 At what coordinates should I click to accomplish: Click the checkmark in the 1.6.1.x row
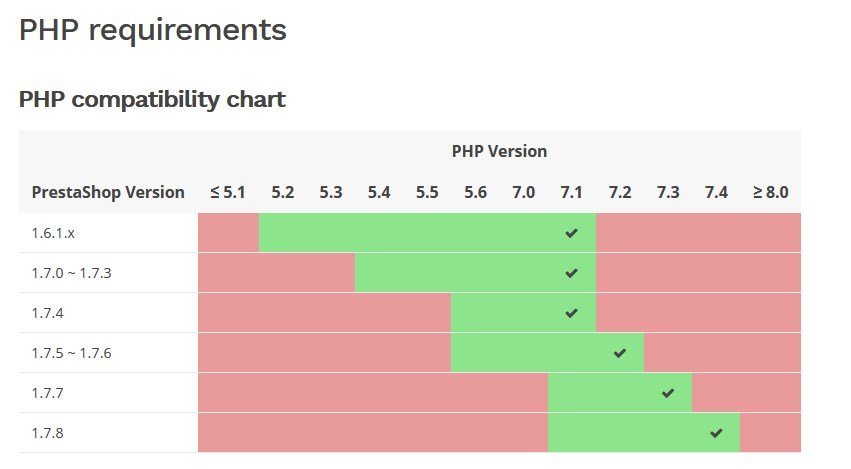pos(571,233)
